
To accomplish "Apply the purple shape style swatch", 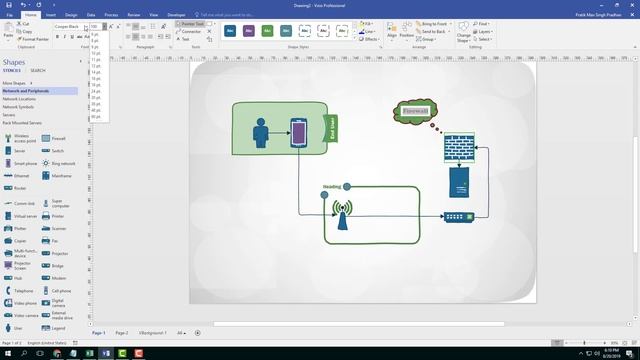I will tap(249, 31).
